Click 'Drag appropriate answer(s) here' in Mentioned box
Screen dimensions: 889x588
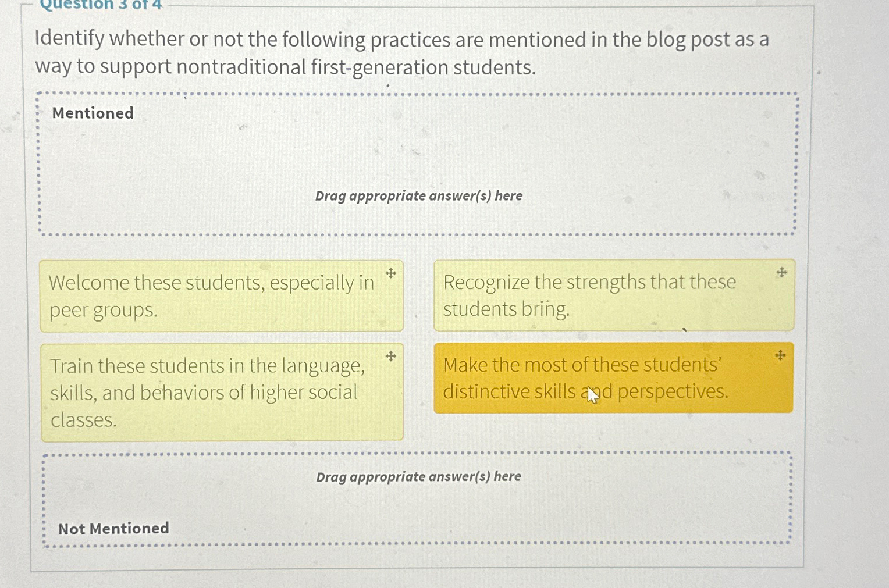point(419,196)
